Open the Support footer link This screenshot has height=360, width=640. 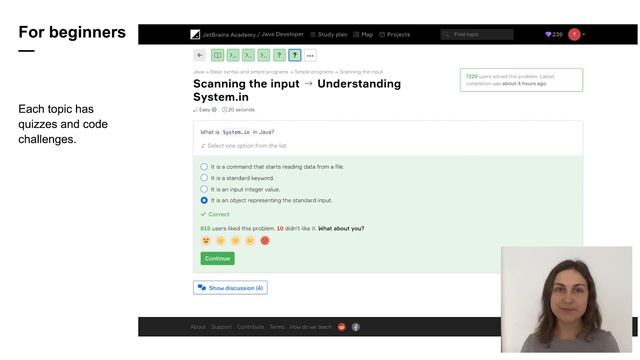221,327
